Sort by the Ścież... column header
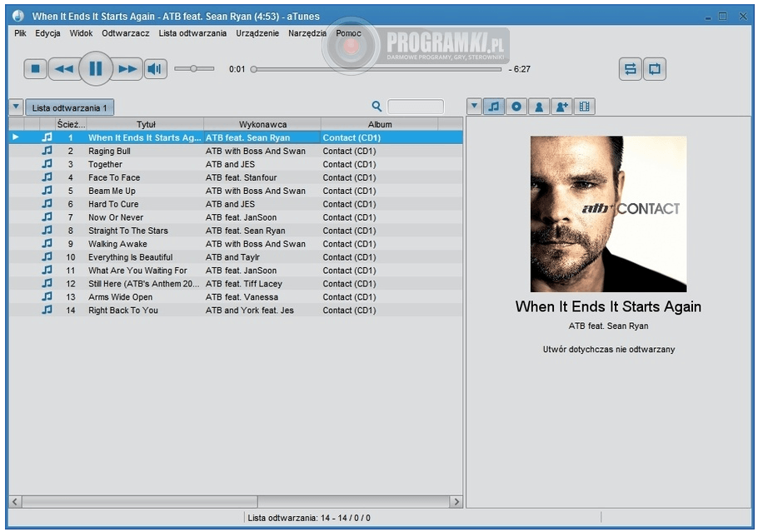This screenshot has width=758, height=532. pos(71,124)
